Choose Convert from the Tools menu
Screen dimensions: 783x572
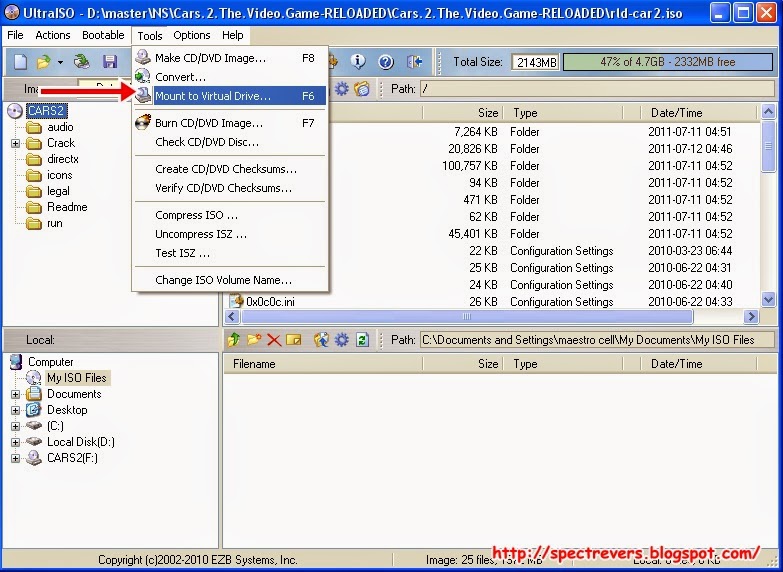(x=230, y=77)
